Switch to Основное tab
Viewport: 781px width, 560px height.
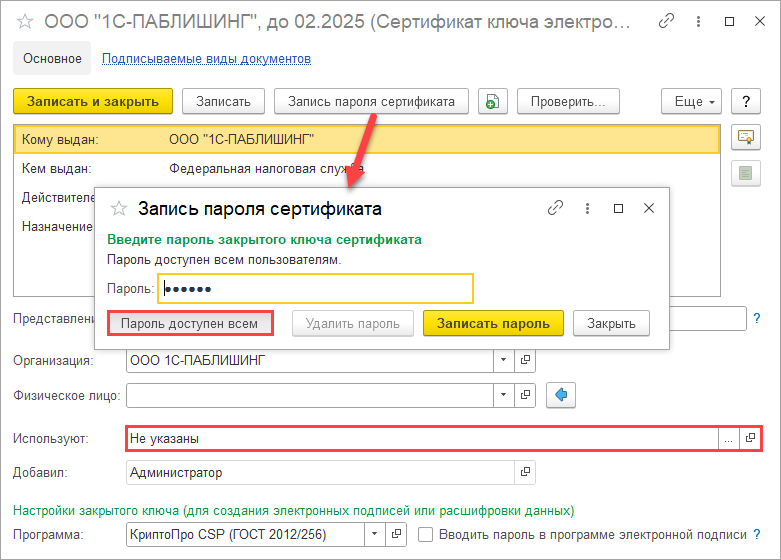(x=52, y=58)
